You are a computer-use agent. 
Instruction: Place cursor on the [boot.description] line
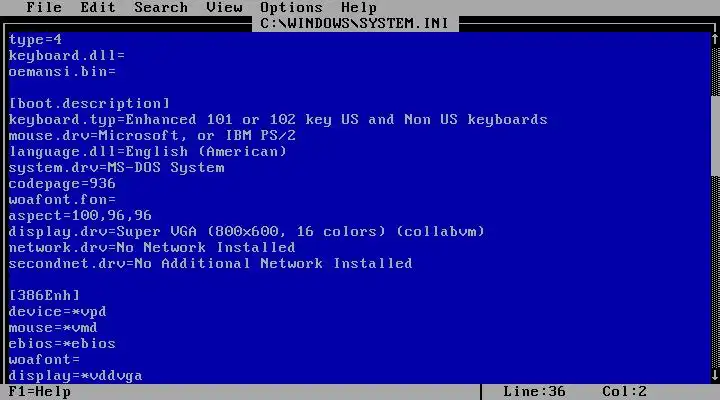(x=89, y=103)
